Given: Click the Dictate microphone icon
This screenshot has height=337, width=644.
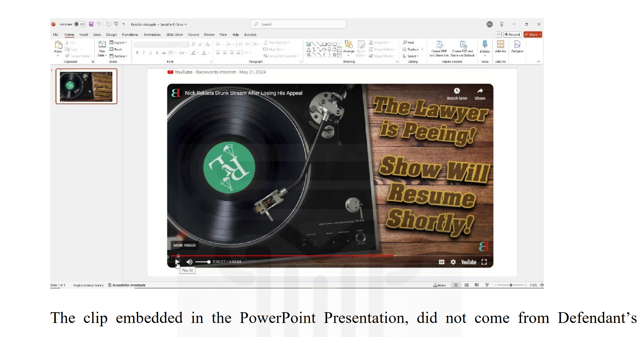Looking at the screenshot, I should coord(485,44).
